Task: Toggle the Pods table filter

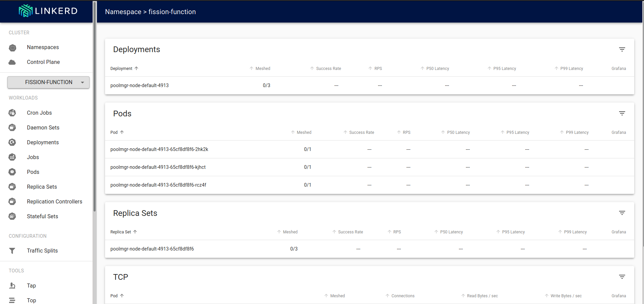Action: pyautogui.click(x=622, y=114)
